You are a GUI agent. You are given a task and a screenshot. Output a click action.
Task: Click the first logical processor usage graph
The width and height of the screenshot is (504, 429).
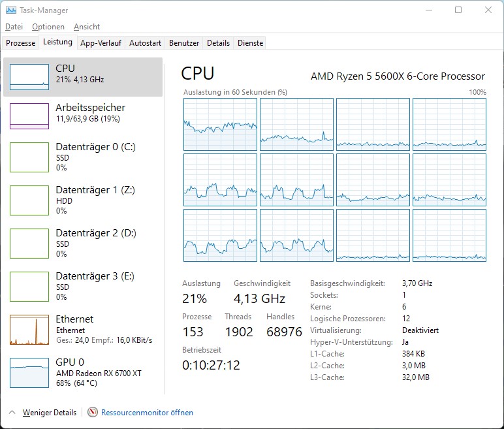tap(220, 124)
